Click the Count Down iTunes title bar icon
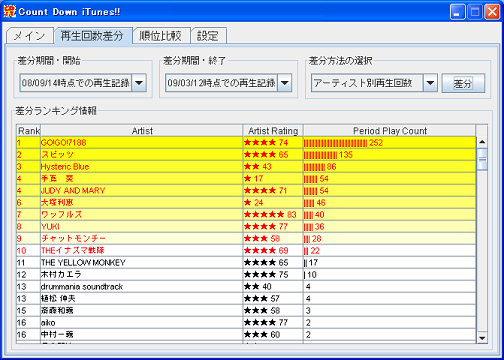Image resolution: width=504 pixels, height=360 pixels. (10, 11)
